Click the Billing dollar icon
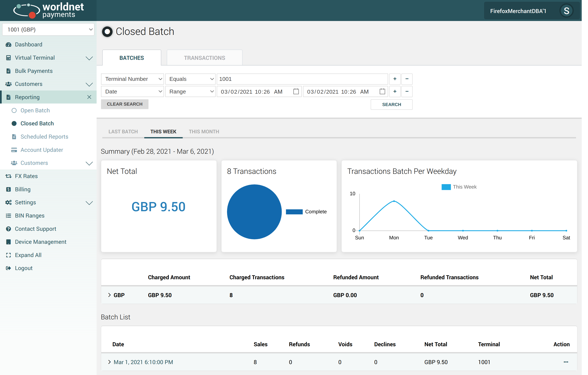 9,189
